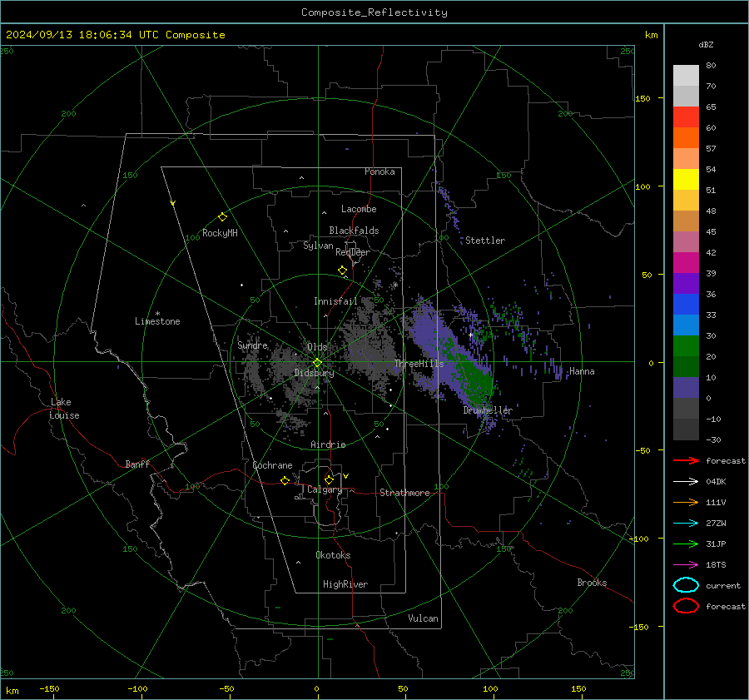
Task: Click the yellow diamond marker at Calgary
Action: click(x=329, y=479)
